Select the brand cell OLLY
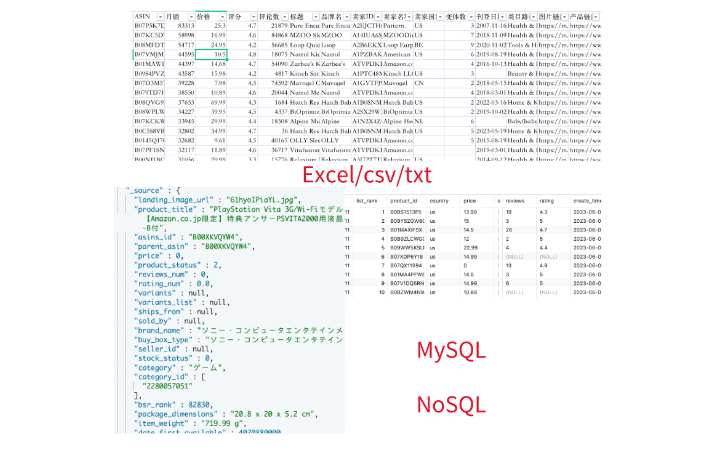The height and width of the screenshot is (450, 720). [x=330, y=141]
